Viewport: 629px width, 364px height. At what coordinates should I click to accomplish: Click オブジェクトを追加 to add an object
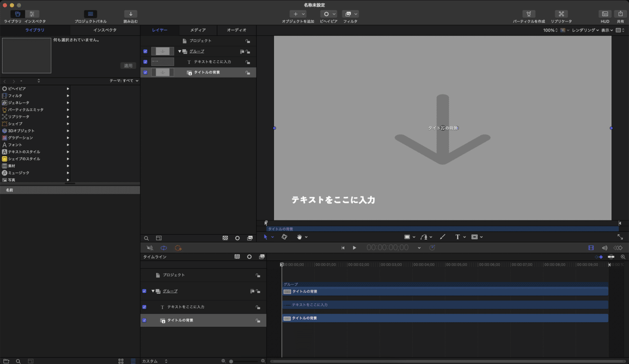298,14
